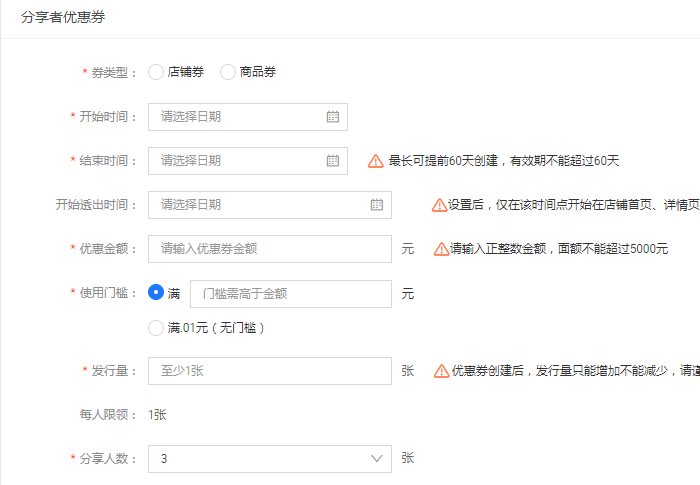Select the 满 threshold radio option

156,293
